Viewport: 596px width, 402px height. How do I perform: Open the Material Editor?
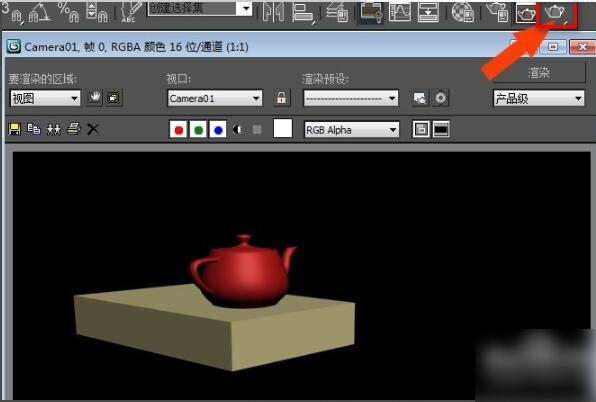coord(463,12)
